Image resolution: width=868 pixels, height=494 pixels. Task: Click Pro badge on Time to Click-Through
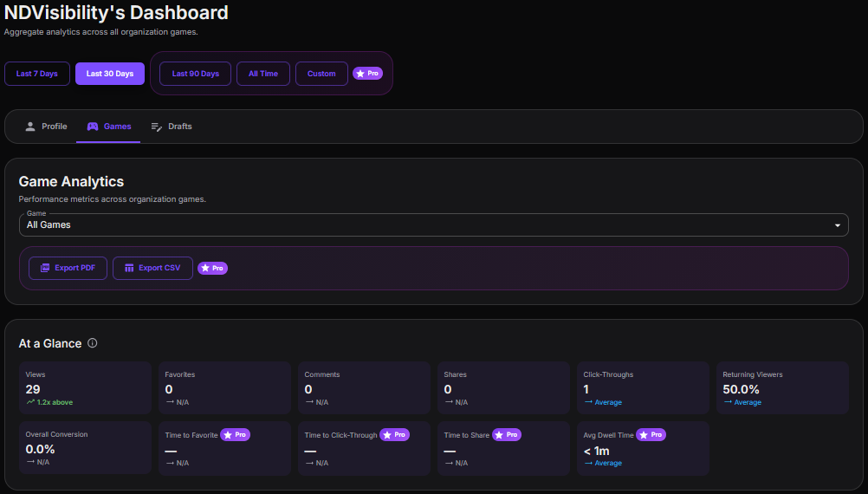tap(395, 435)
